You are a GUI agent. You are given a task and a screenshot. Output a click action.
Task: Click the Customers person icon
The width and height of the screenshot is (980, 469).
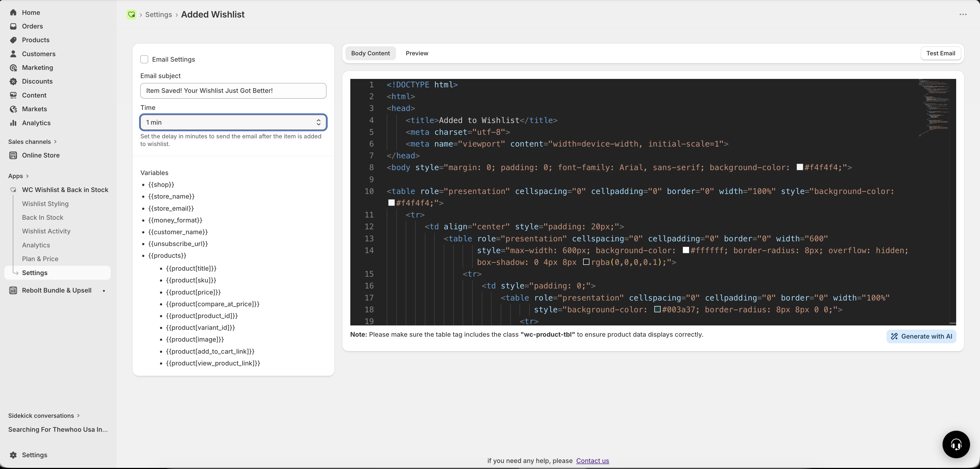click(13, 54)
